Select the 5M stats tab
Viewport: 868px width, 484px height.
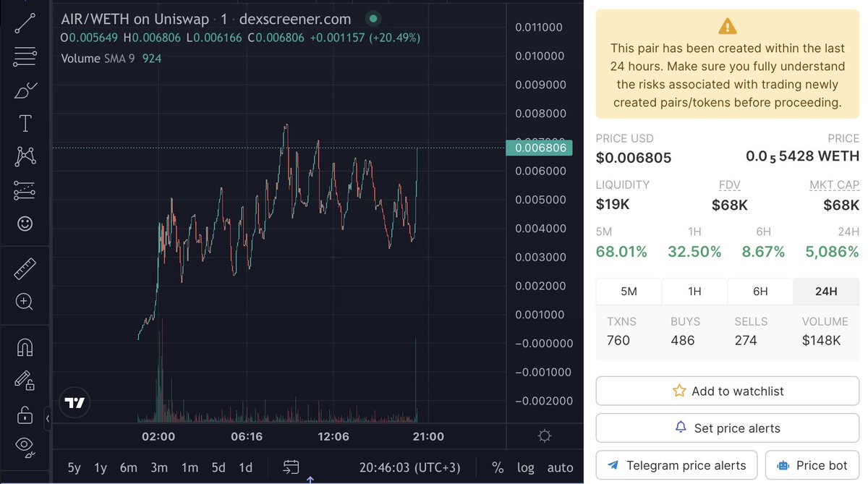[629, 292]
